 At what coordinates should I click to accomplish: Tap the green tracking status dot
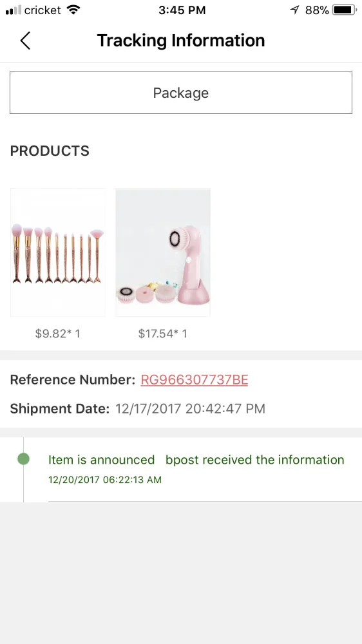pyautogui.click(x=23, y=459)
